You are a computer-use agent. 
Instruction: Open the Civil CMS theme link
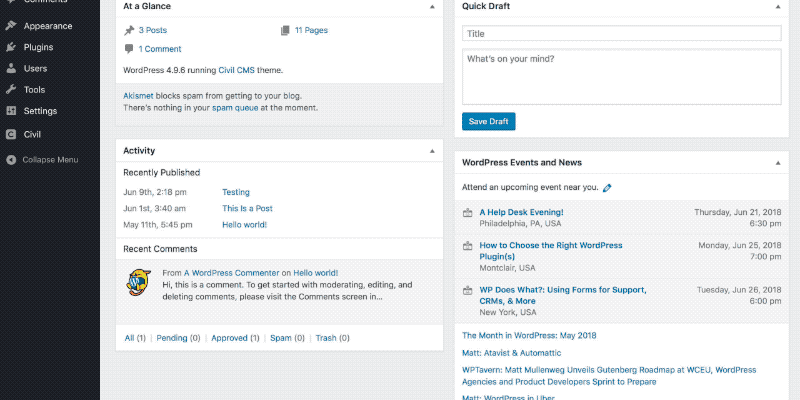236,70
